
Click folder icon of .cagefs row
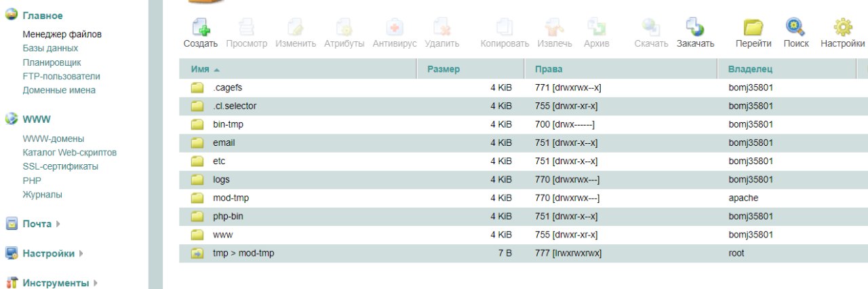click(x=197, y=88)
